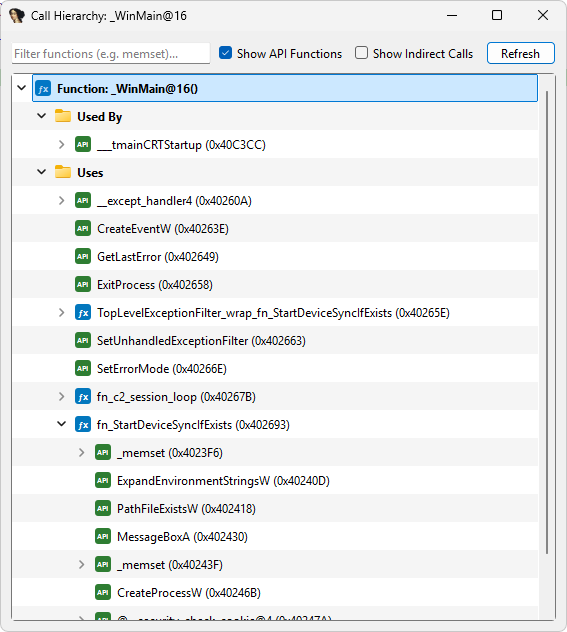
Task: Collapse the fn_StartDeviceSyncIfExists node
Action: (x=62, y=424)
